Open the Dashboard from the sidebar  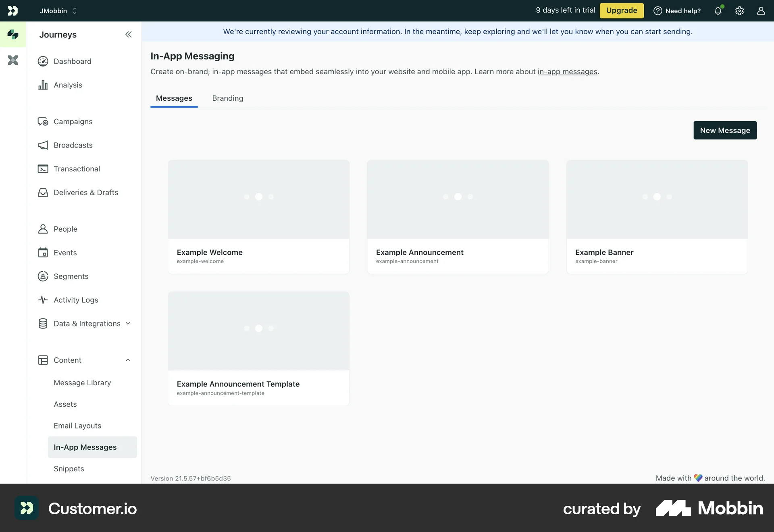point(72,61)
